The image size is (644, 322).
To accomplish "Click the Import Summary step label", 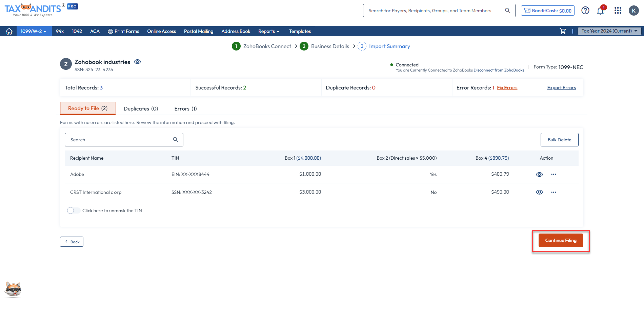I will pos(389,46).
